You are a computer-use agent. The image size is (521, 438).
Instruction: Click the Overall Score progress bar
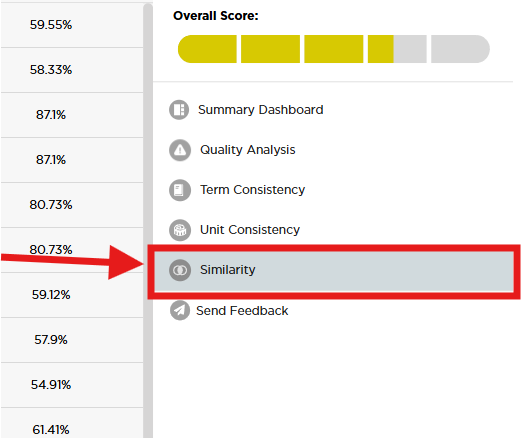pyautogui.click(x=334, y=49)
